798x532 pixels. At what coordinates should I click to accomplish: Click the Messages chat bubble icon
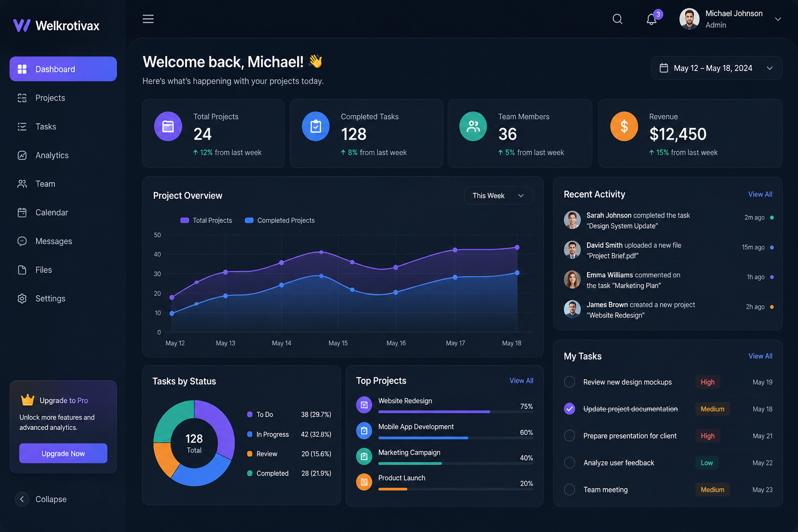coord(22,241)
